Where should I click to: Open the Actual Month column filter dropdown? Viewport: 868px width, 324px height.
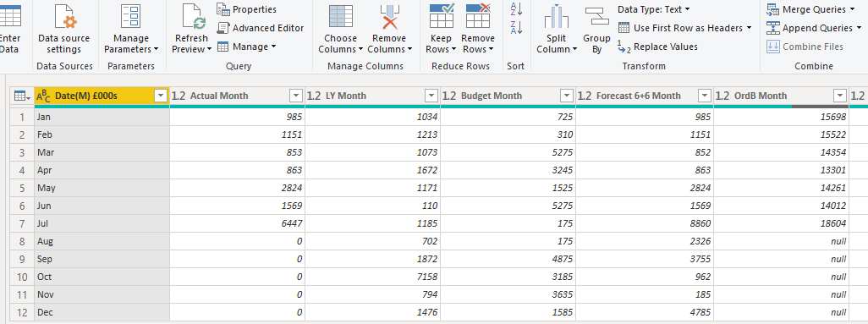296,96
